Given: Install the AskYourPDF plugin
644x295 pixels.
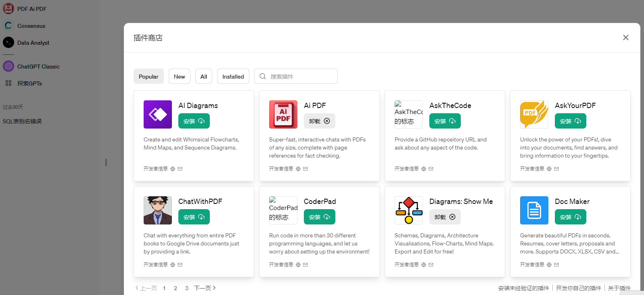Looking at the screenshot, I should (x=571, y=121).
